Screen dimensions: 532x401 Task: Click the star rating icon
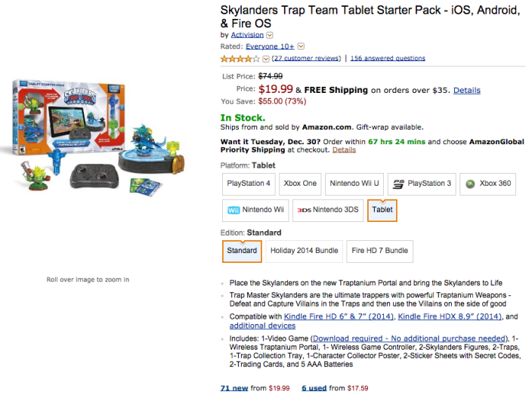(x=237, y=58)
